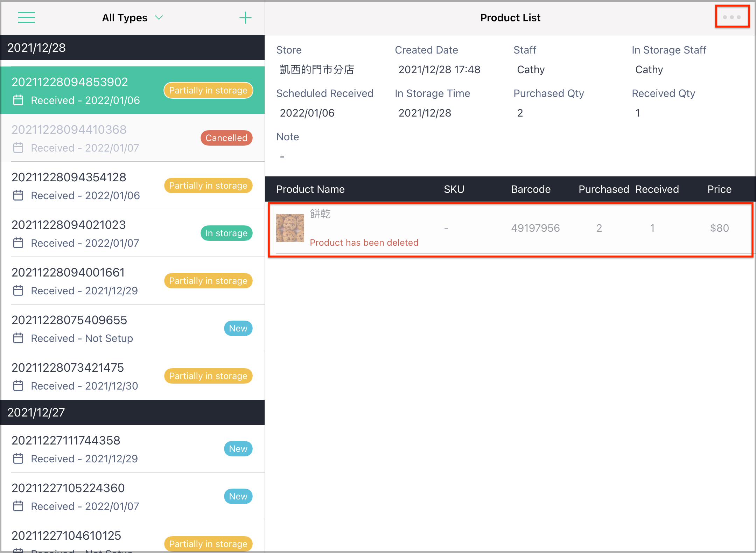
Task: Open order 20211228094021023
Action: tap(133, 233)
